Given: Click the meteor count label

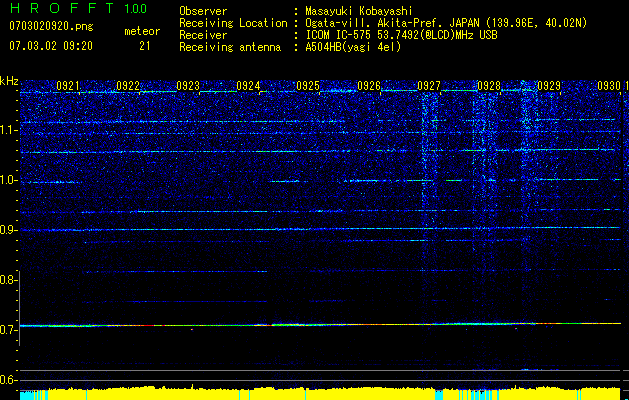Looking at the screenshot, I should click(142, 31).
